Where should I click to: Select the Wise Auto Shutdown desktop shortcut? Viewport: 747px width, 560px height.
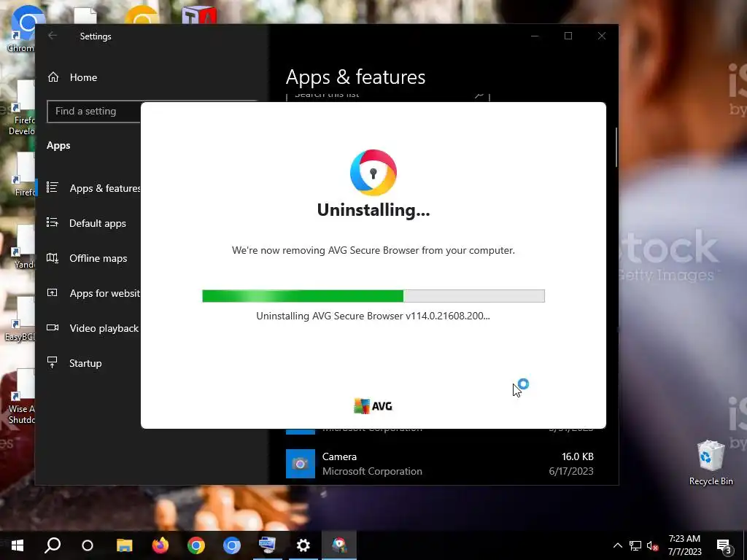point(21,396)
